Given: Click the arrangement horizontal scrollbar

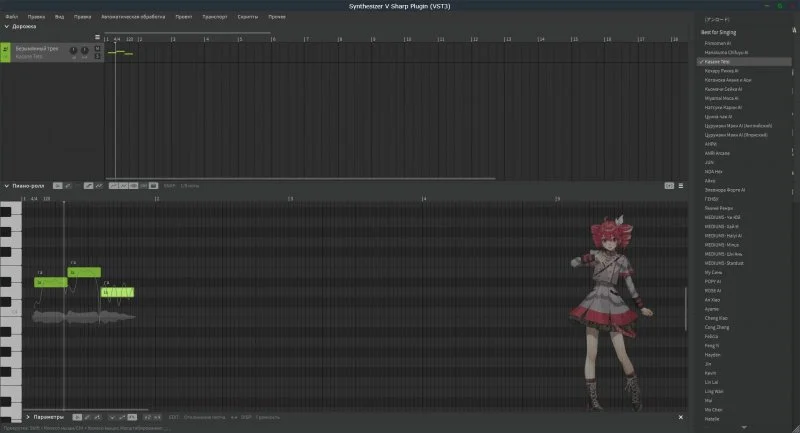Looking at the screenshot, I should [x=300, y=179].
